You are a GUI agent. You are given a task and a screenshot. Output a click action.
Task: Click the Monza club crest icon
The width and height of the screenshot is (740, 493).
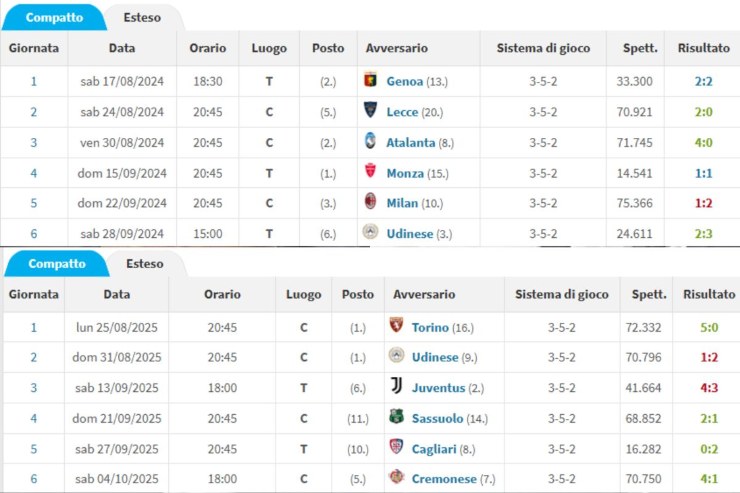pyautogui.click(x=370, y=172)
